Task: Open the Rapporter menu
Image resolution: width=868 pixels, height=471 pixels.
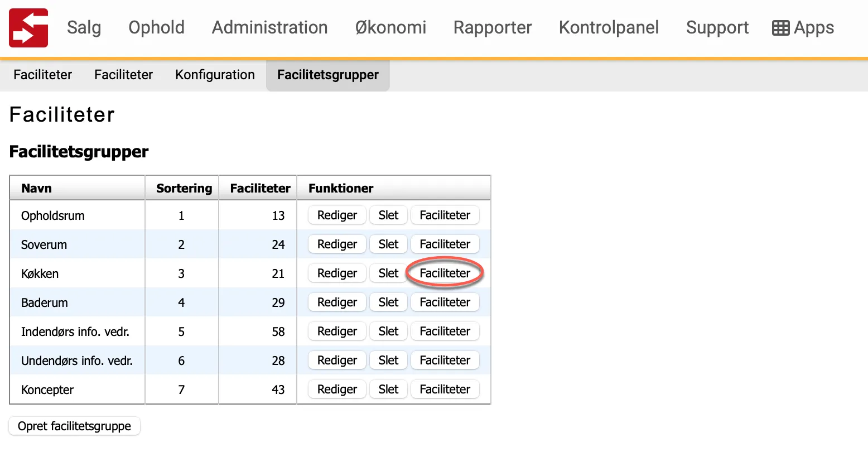Action: (x=493, y=27)
